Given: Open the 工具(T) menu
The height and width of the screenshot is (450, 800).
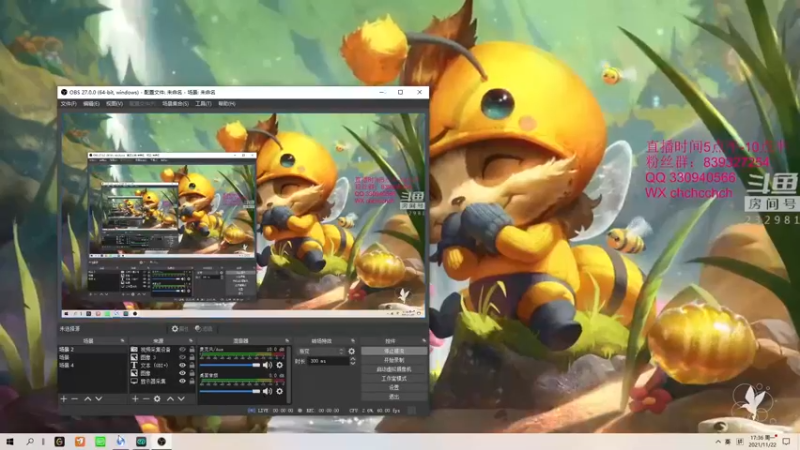Looking at the screenshot, I should [203, 104].
